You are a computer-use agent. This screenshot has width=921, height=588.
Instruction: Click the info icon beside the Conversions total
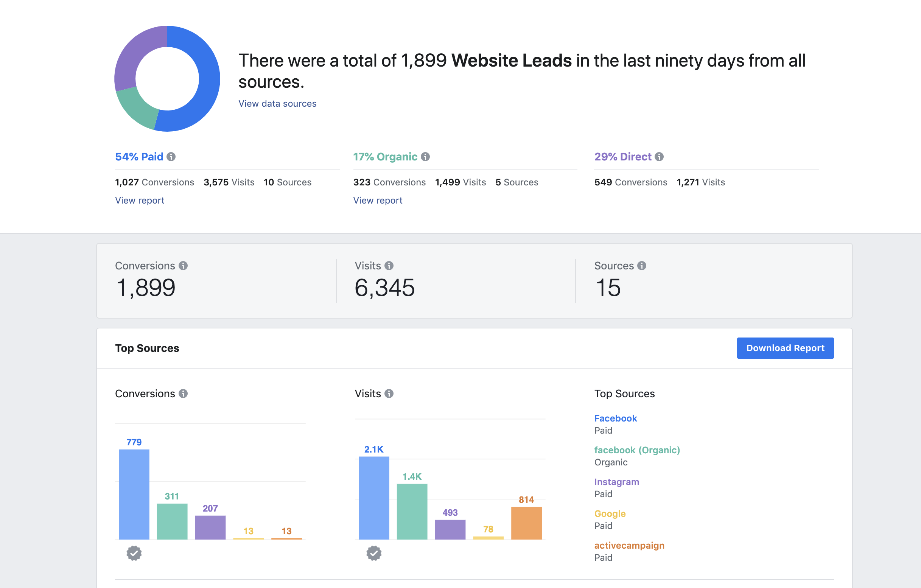[183, 265]
